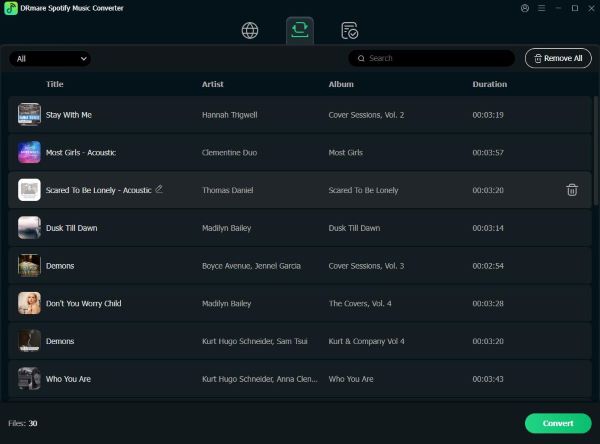The height and width of the screenshot is (444, 600).
Task: Click the Title column header
Action: click(x=55, y=84)
